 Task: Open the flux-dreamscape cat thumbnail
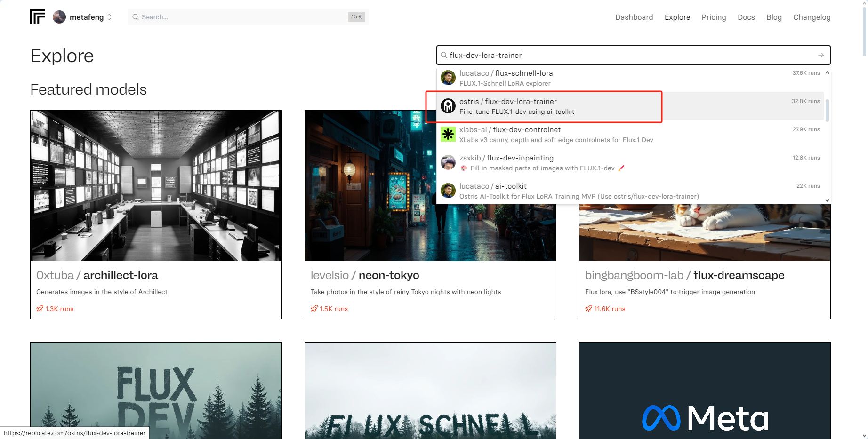(705, 232)
